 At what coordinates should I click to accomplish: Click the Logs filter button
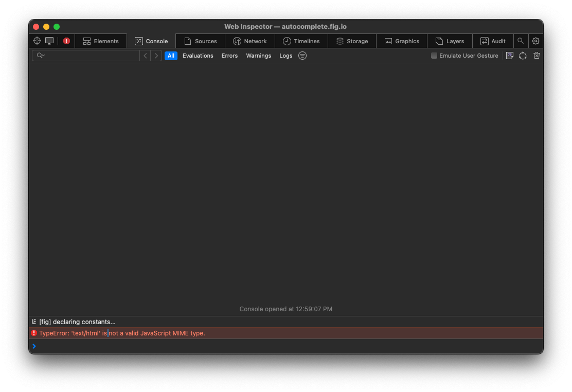click(x=285, y=56)
